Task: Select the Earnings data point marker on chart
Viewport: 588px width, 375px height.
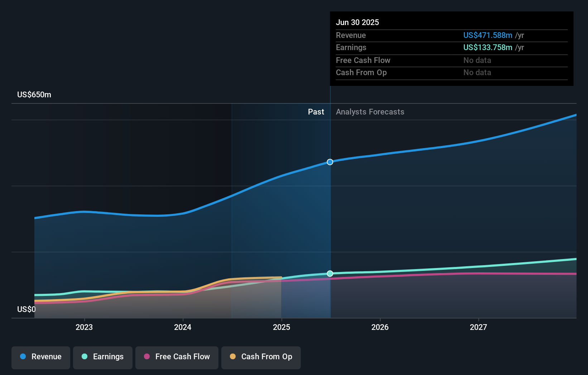Action: [x=330, y=273]
